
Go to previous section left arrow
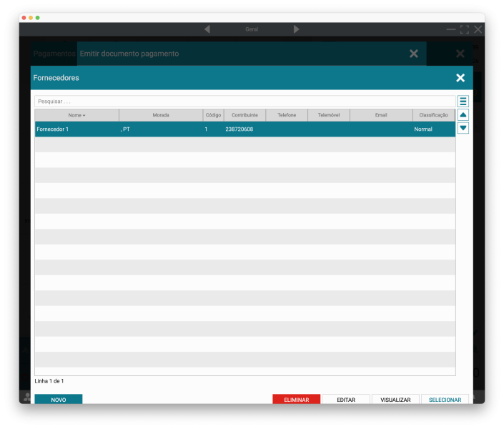point(207,29)
